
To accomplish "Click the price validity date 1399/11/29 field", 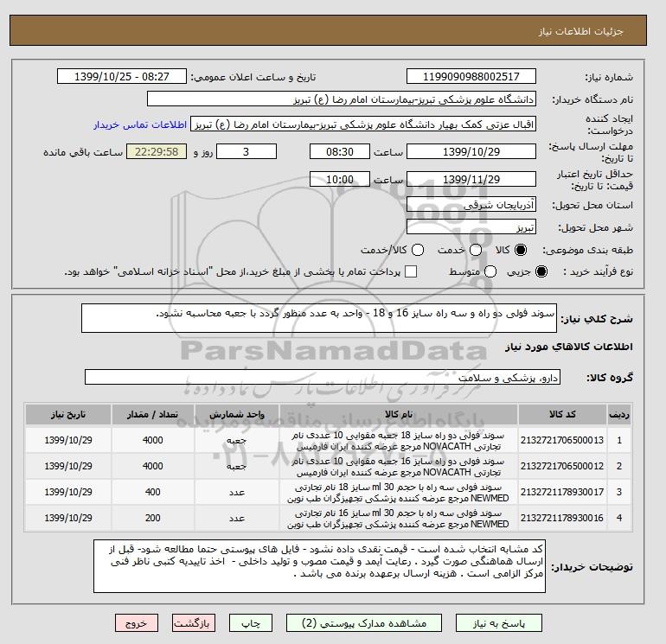I will point(471,179).
